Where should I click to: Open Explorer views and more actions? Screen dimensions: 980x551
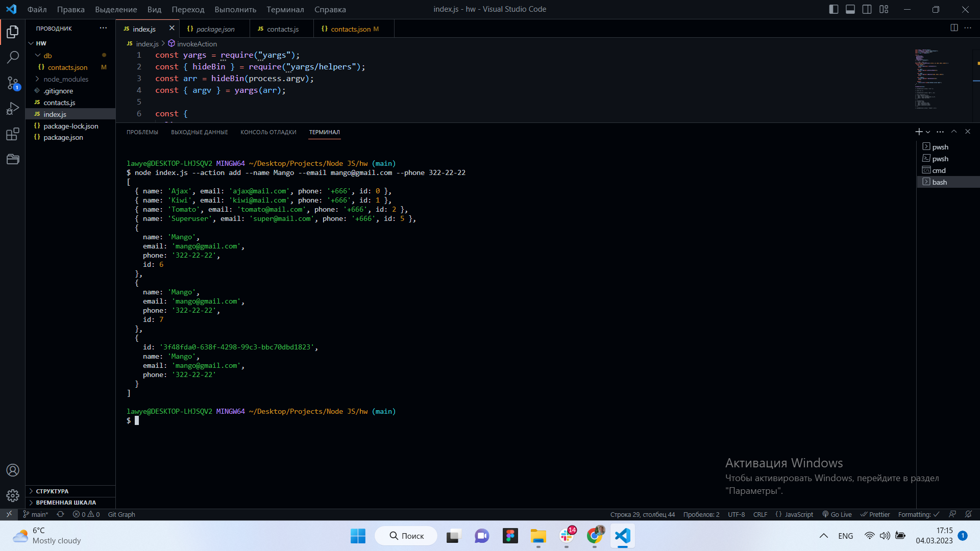pos(103,28)
